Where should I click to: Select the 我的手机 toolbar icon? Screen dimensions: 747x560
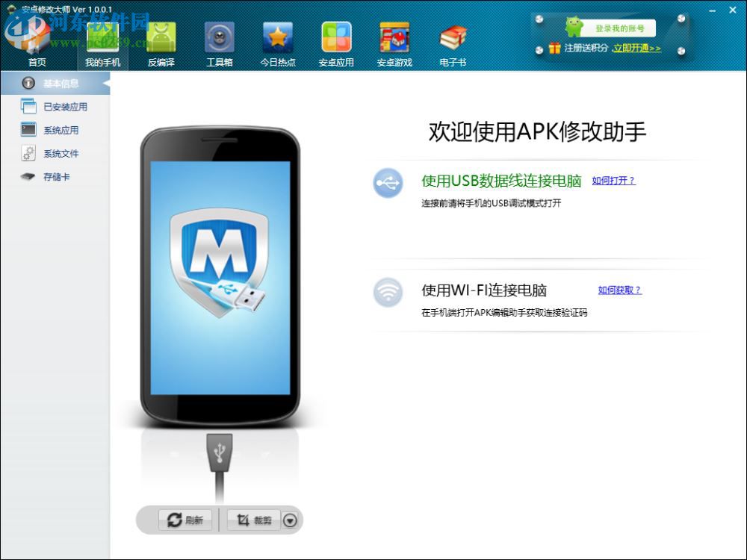[x=102, y=38]
